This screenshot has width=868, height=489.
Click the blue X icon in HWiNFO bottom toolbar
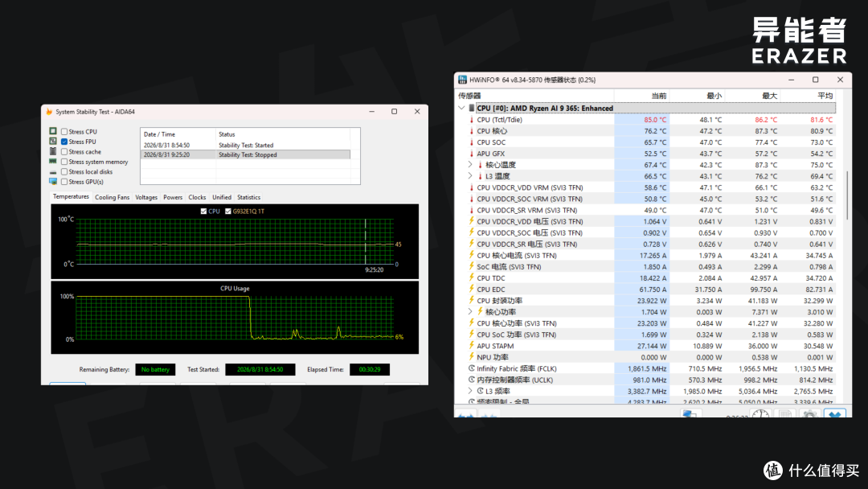pos(835,413)
